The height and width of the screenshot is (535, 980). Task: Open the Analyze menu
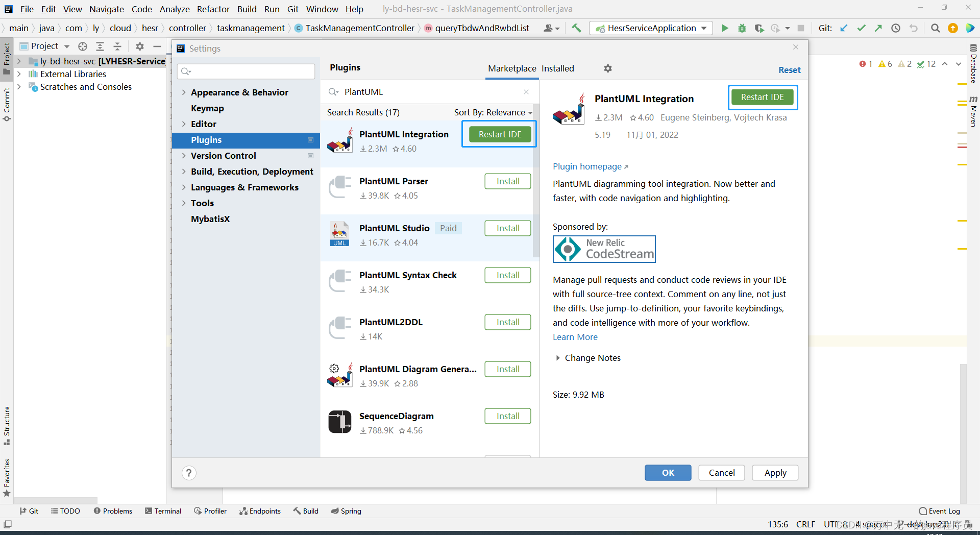click(x=175, y=9)
